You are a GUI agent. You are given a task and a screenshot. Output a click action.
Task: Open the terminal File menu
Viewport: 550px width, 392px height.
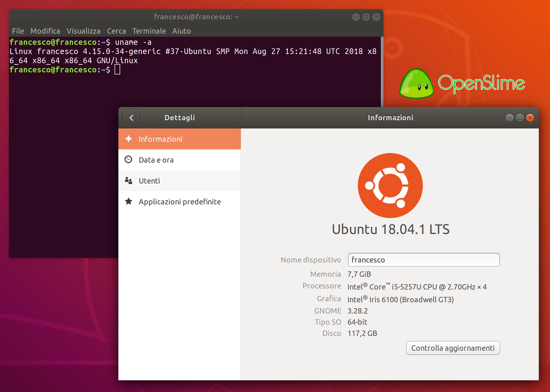pos(18,31)
